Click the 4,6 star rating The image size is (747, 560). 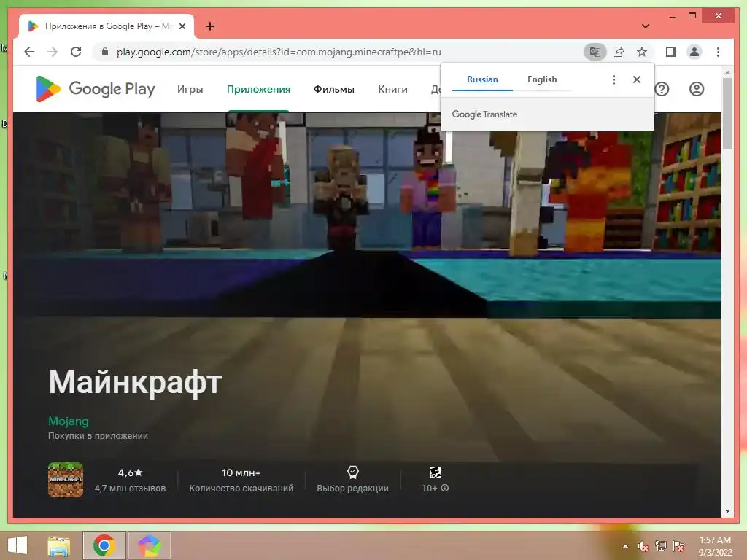point(130,472)
